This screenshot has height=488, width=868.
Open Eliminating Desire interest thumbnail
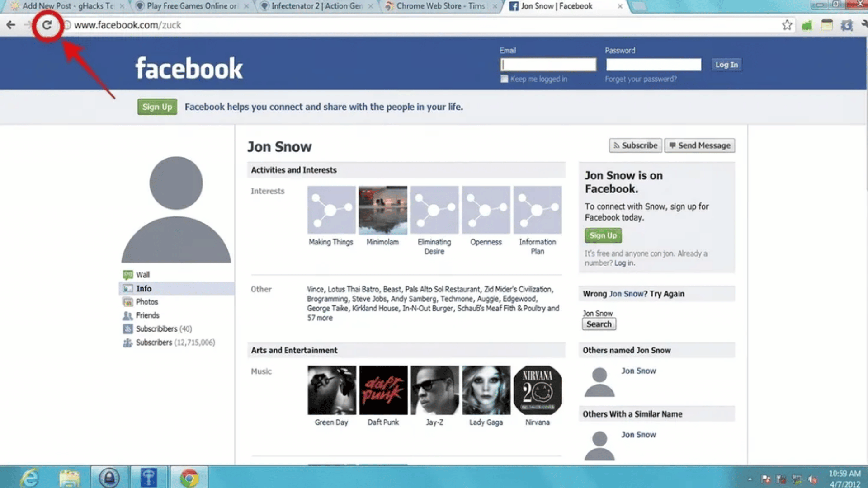434,210
